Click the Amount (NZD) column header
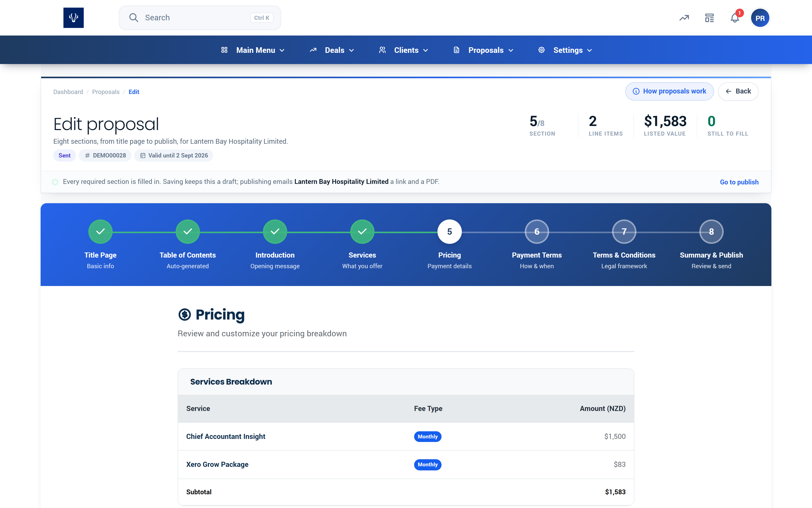812x508 pixels. [603, 408]
